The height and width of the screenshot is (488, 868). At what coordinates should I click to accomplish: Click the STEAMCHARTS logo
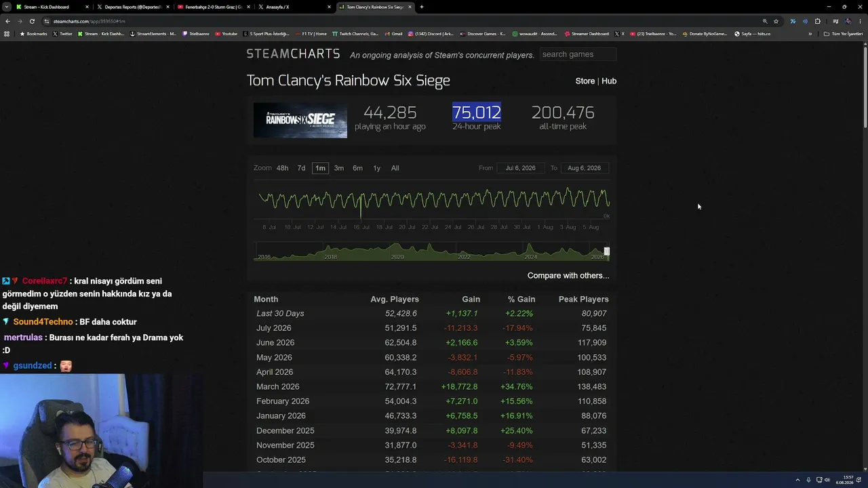pyautogui.click(x=293, y=54)
